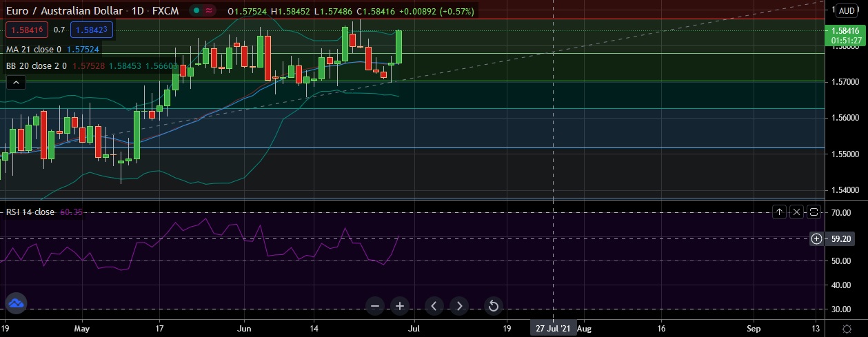Maximize the RSI pane
868x337 pixels.
click(814, 212)
